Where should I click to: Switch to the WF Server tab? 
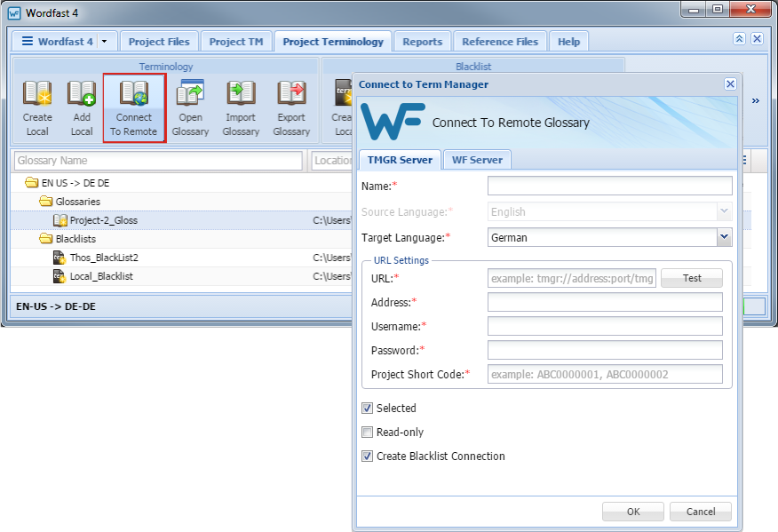[477, 160]
